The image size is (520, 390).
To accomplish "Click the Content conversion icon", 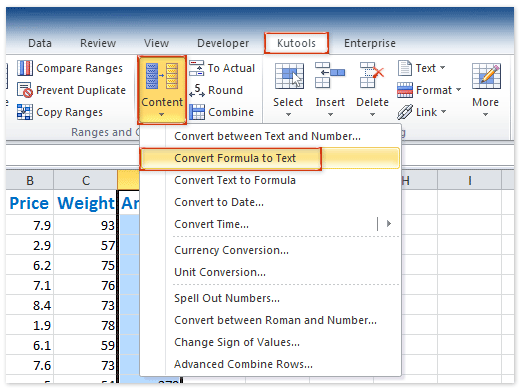I will pos(162,76).
